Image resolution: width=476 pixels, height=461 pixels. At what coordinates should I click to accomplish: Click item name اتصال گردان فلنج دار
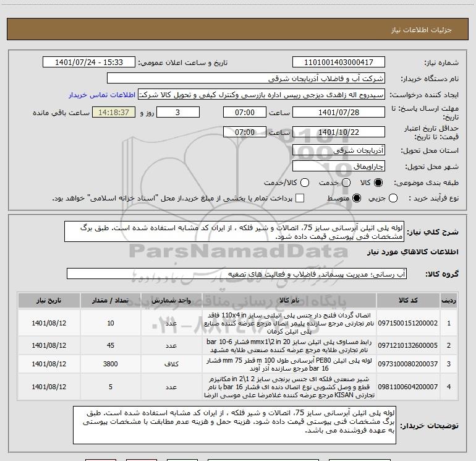pos(289,323)
